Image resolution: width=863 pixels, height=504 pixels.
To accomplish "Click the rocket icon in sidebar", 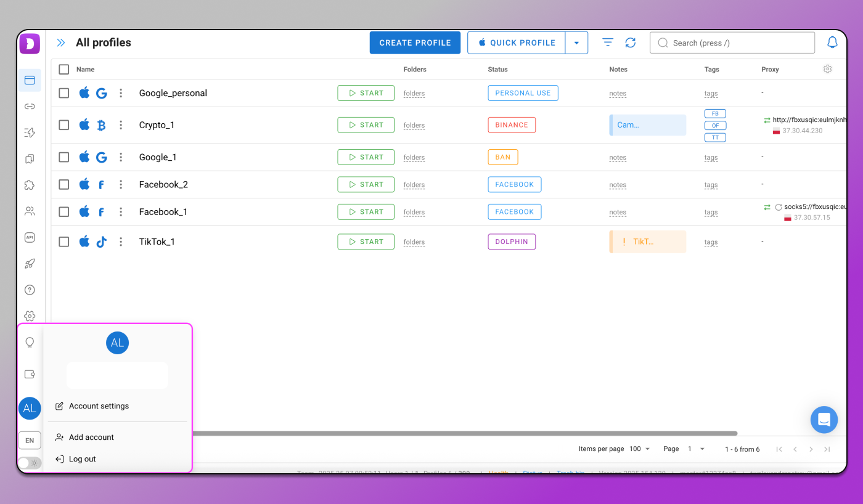I will pyautogui.click(x=30, y=264).
